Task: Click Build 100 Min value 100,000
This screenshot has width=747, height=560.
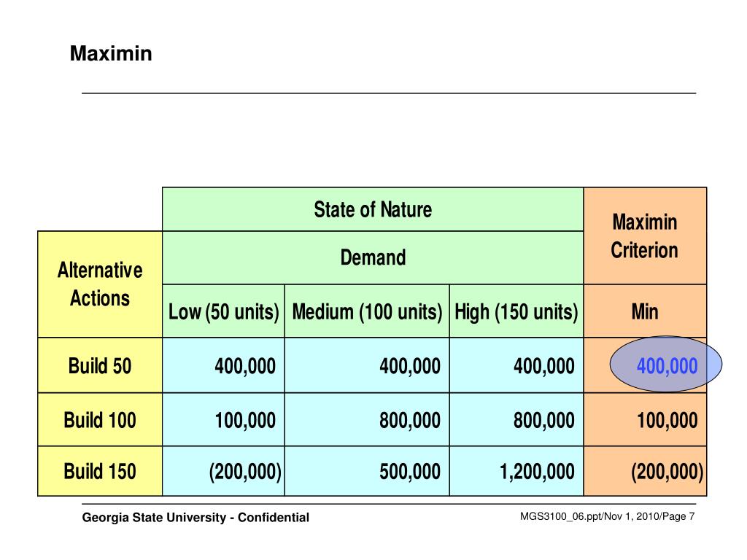Action: pos(645,420)
